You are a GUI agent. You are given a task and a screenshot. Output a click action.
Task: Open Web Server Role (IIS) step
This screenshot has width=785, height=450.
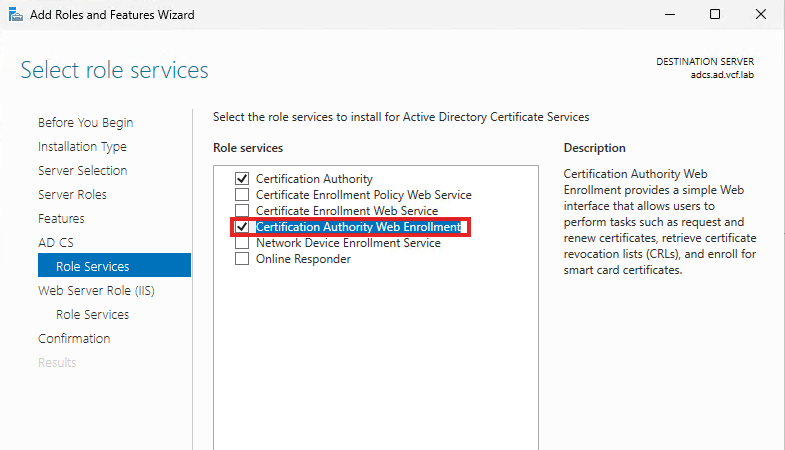pyautogui.click(x=96, y=291)
